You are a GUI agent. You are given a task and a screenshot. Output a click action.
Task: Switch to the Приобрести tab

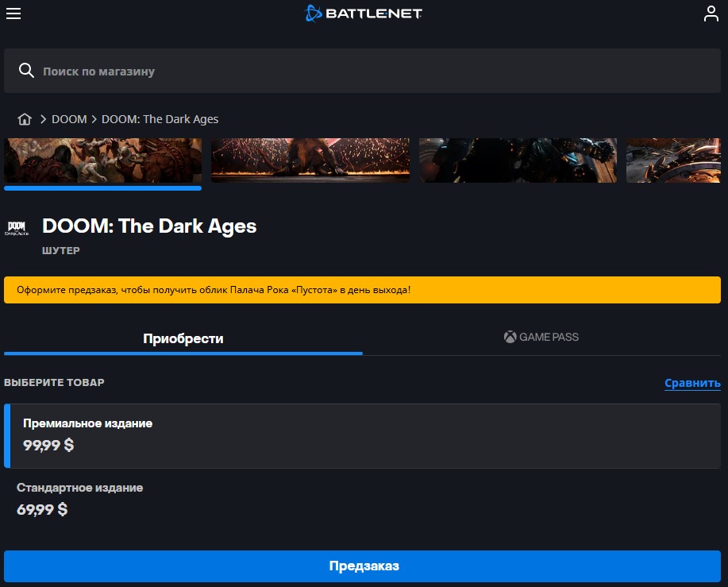183,338
